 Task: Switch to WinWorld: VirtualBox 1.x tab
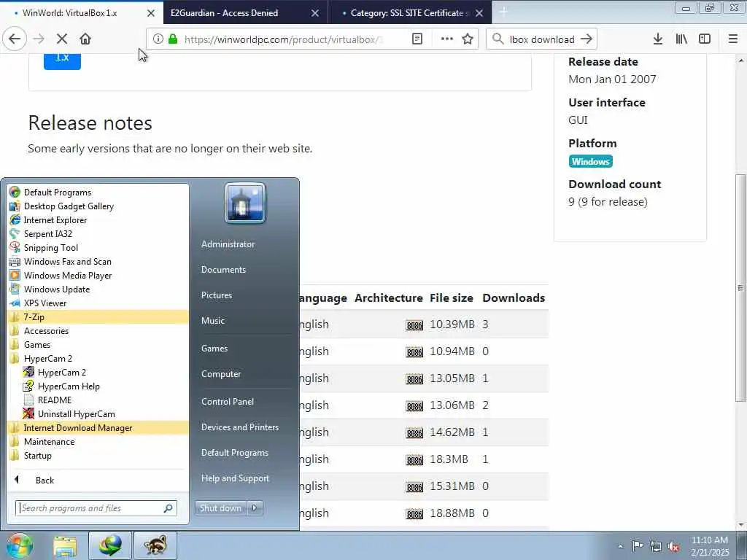click(81, 13)
